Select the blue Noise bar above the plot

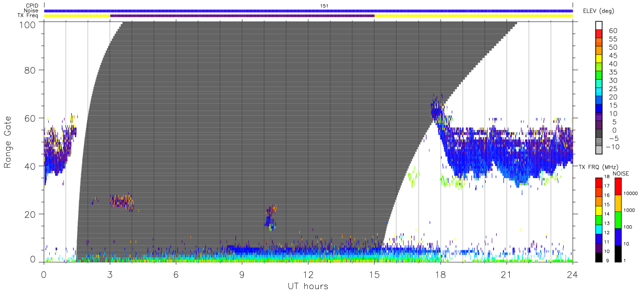click(308, 10)
